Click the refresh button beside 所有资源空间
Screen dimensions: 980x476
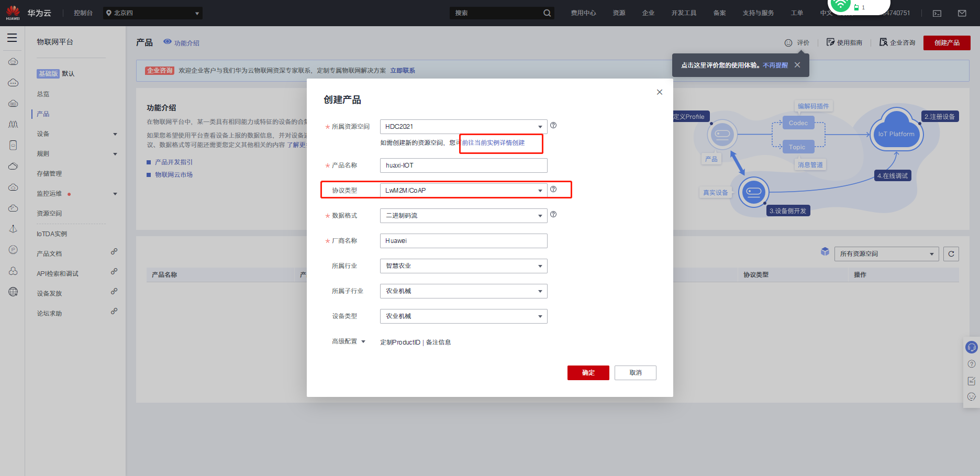(951, 254)
